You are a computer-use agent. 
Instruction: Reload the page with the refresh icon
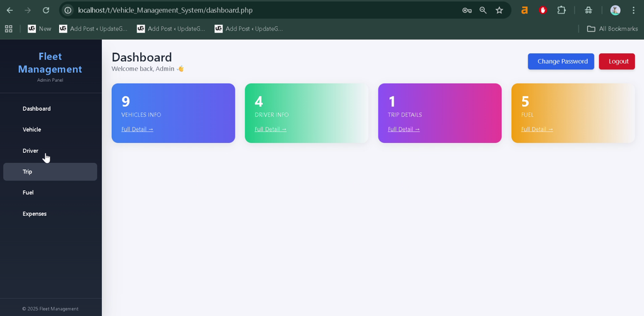pyautogui.click(x=46, y=10)
